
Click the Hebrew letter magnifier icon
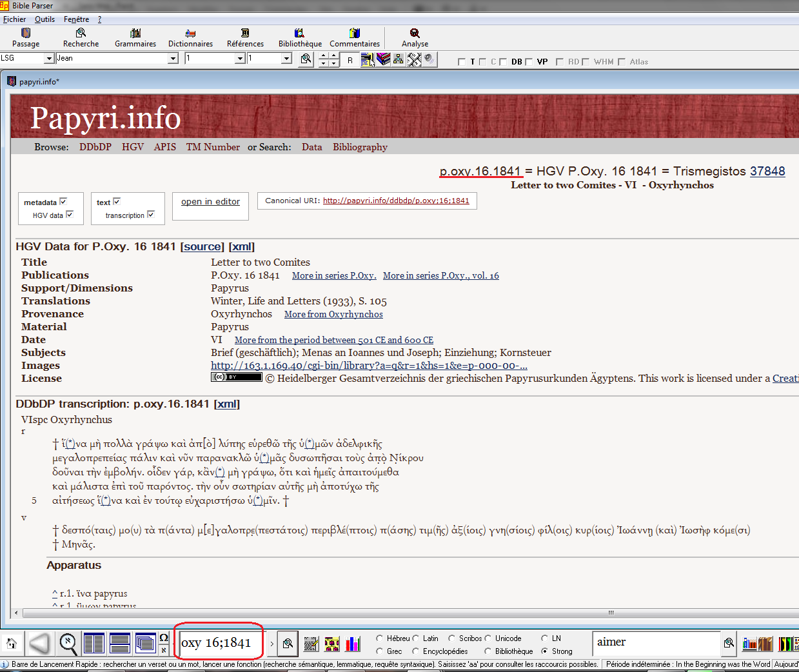tap(68, 643)
